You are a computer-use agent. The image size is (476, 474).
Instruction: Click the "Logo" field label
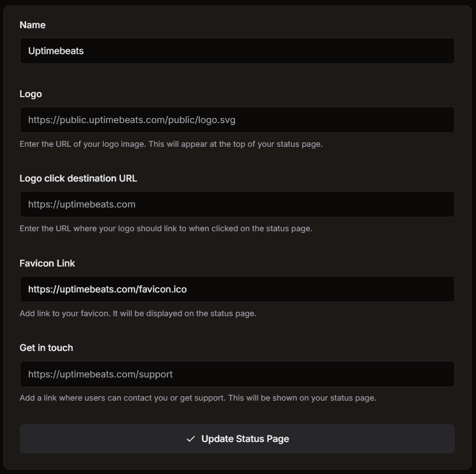[31, 94]
